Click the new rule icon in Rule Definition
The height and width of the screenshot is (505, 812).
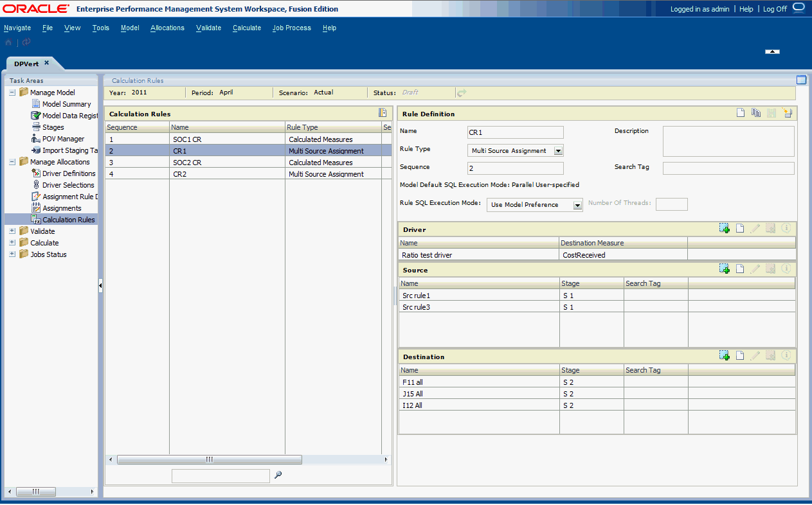740,113
